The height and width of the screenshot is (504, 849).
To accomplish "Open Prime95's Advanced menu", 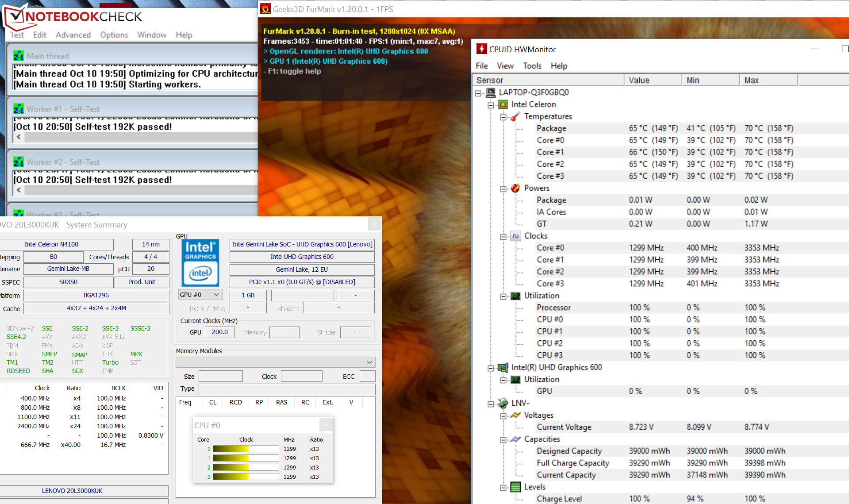I will pyautogui.click(x=73, y=35).
